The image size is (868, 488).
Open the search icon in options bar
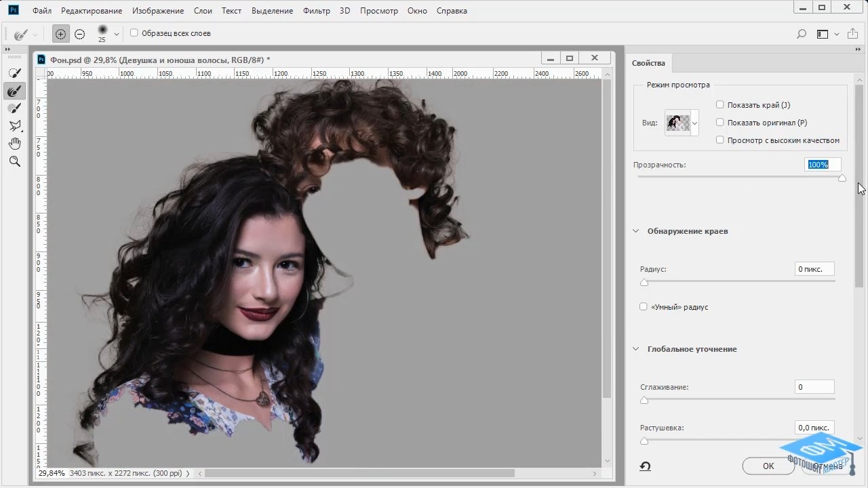click(x=801, y=34)
